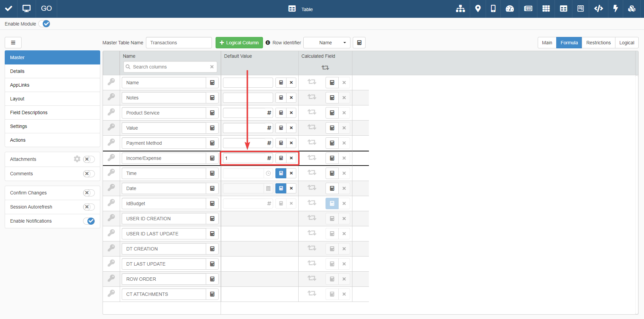Toggle the Enable Module switch
Screen dimensions: 644x319
coord(44,24)
